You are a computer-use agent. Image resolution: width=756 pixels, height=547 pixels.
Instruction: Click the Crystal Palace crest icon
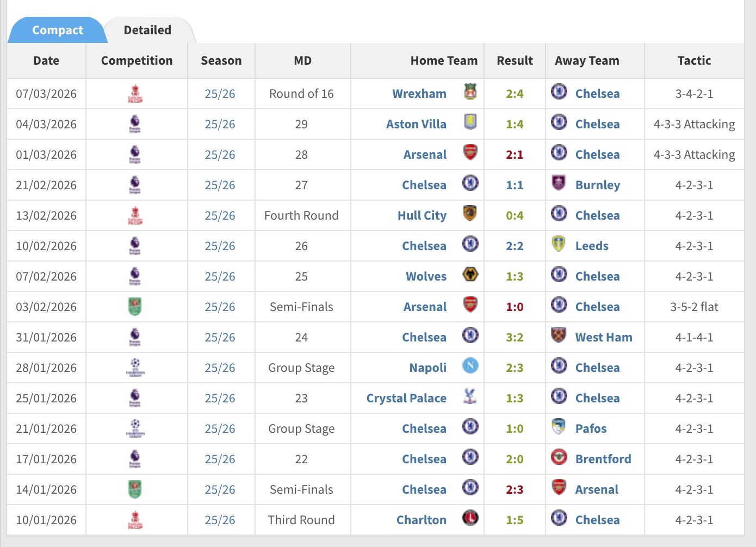click(470, 396)
